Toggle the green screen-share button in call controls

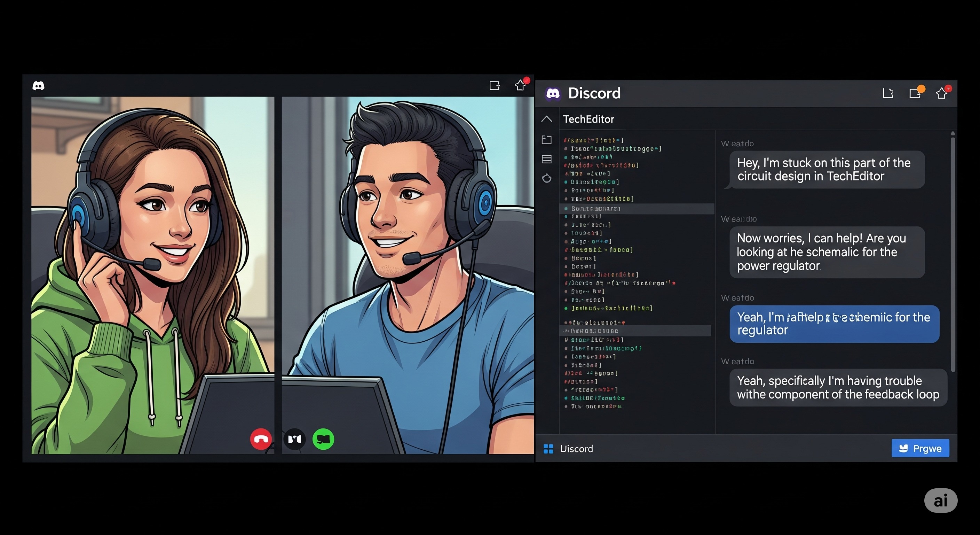click(x=323, y=439)
